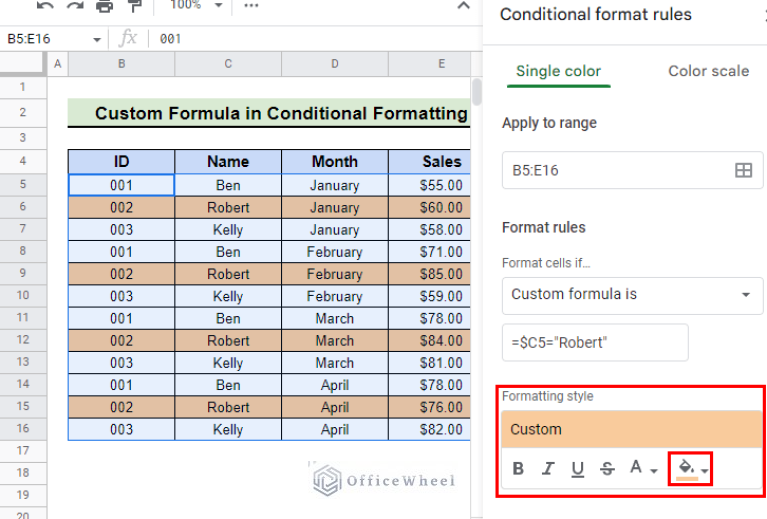767x519 pixels.
Task: Click the select data range grid icon
Action: [x=743, y=170]
